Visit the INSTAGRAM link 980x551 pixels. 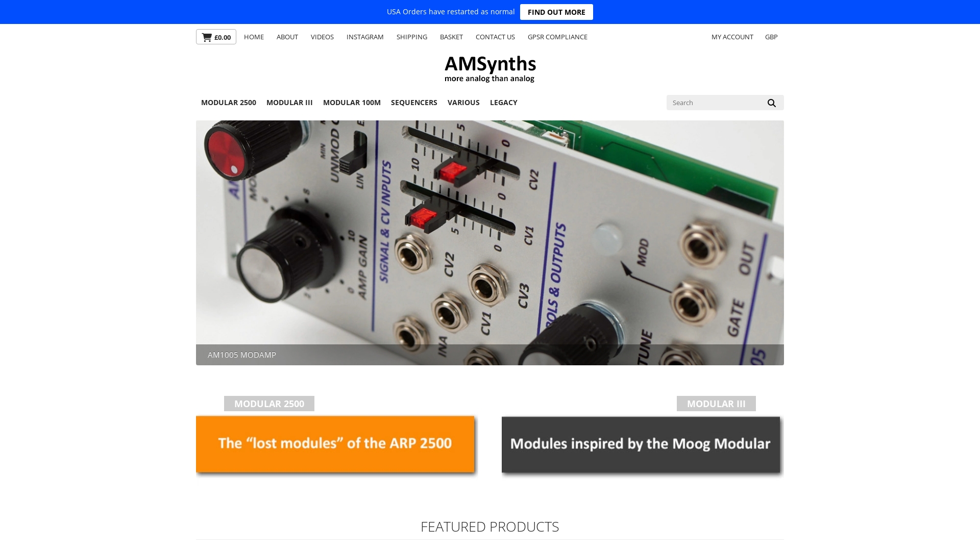365,37
